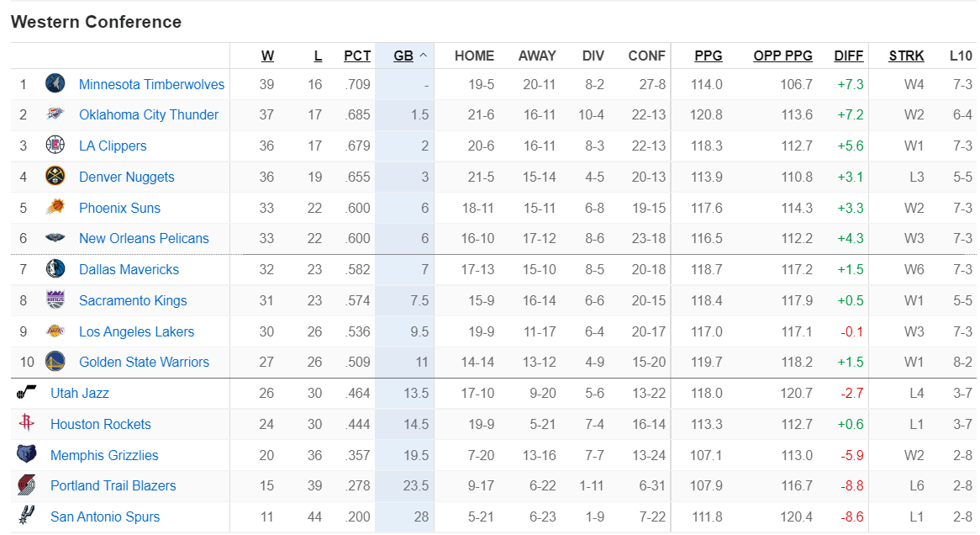Toggle sort arrow next to GB
Viewport: 980px width, 535px height.
click(x=423, y=56)
